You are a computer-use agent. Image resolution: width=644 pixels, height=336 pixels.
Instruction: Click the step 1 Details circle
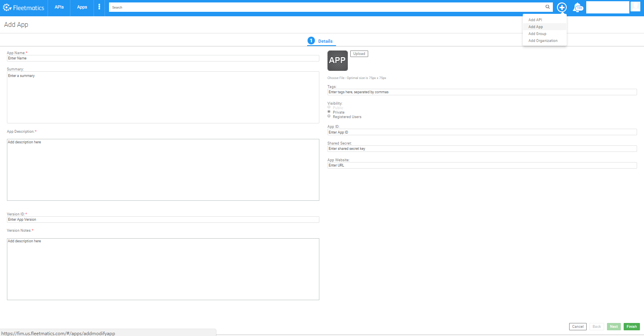311,41
